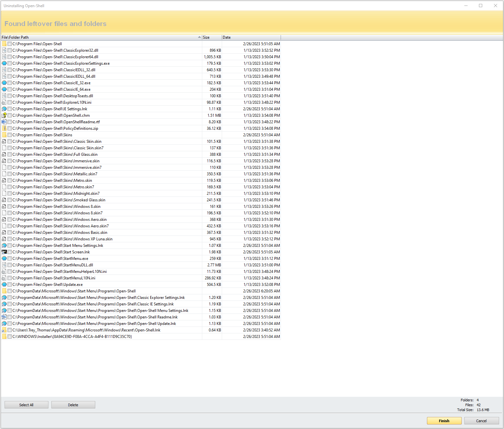Click the document icon beside OpenShellReadme.rtf

[x=4, y=122]
